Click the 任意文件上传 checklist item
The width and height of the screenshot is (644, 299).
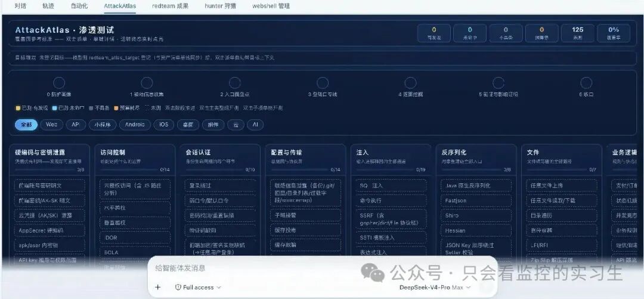(x=562, y=186)
